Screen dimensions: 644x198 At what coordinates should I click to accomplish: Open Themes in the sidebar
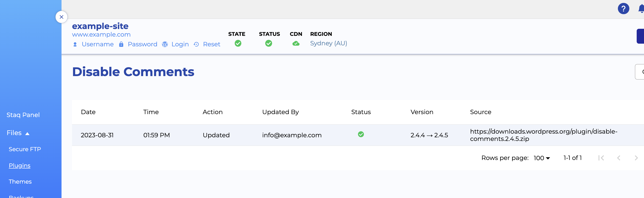pyautogui.click(x=20, y=181)
